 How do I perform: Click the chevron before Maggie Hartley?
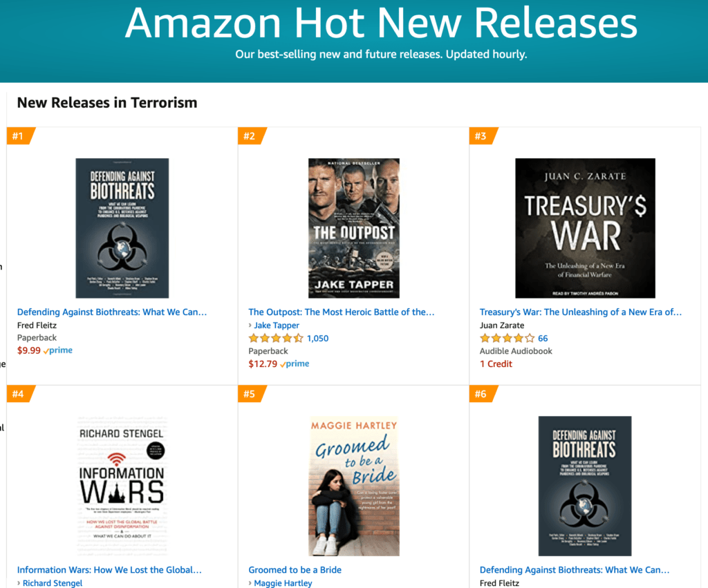pos(250,584)
